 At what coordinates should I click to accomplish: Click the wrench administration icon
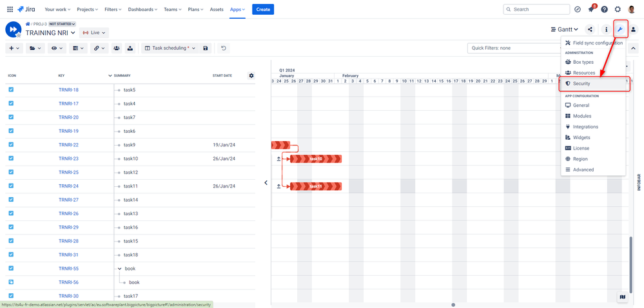point(621,29)
